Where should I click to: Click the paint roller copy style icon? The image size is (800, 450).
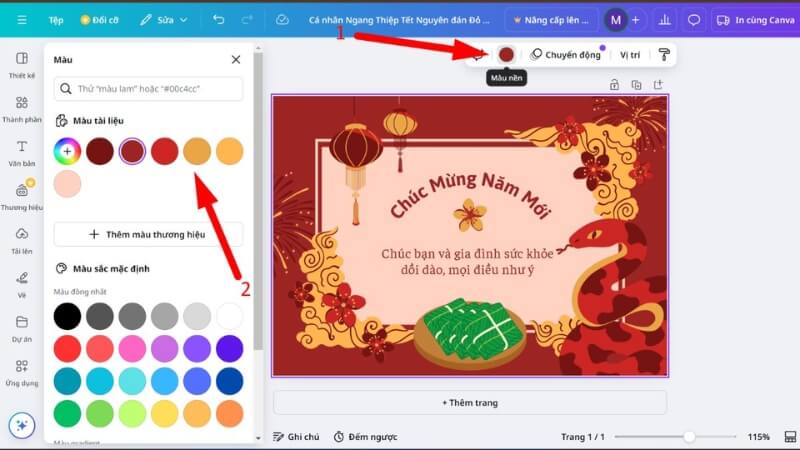663,55
